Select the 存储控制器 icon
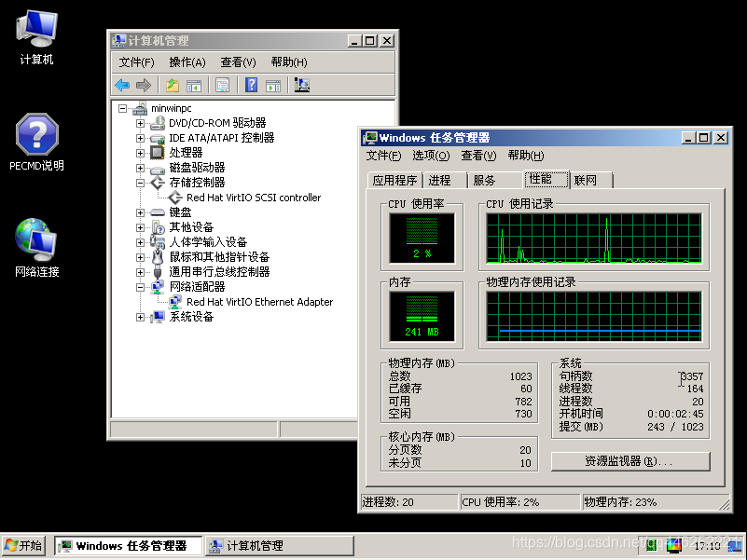 click(158, 183)
